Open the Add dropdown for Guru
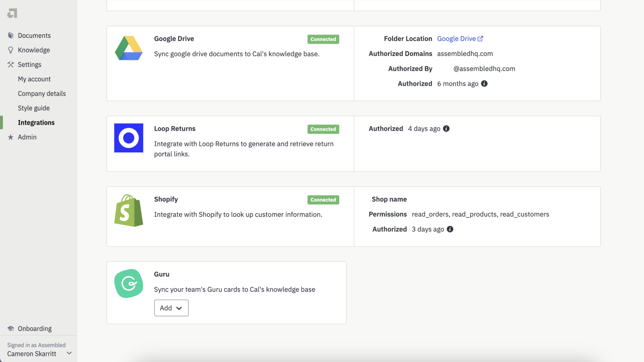This screenshot has height=362, width=644. point(171,308)
